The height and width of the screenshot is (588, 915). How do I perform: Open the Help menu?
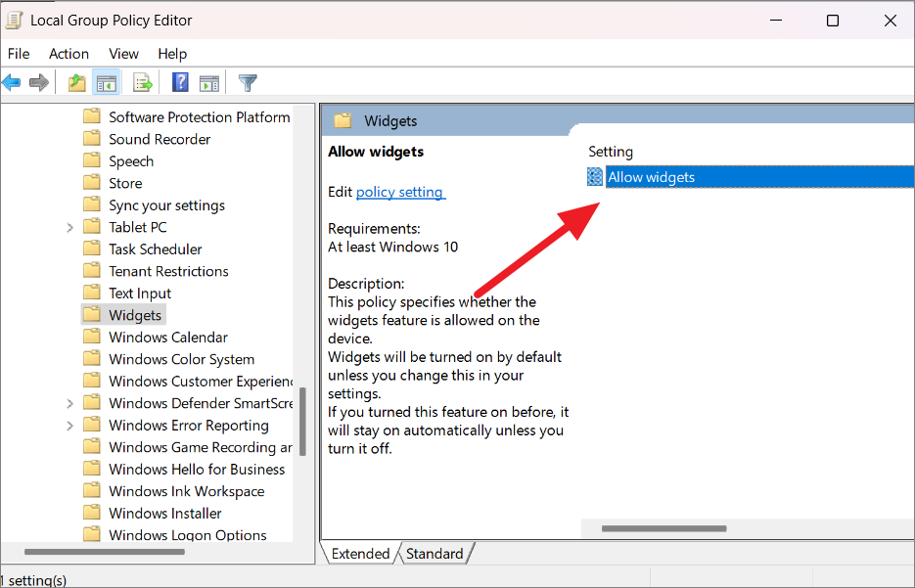(172, 54)
